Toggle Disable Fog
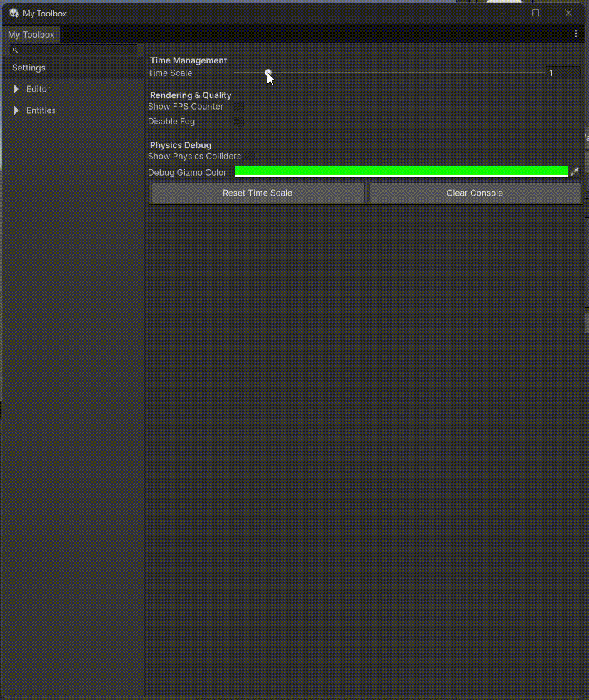This screenshot has width=589, height=700. [239, 121]
